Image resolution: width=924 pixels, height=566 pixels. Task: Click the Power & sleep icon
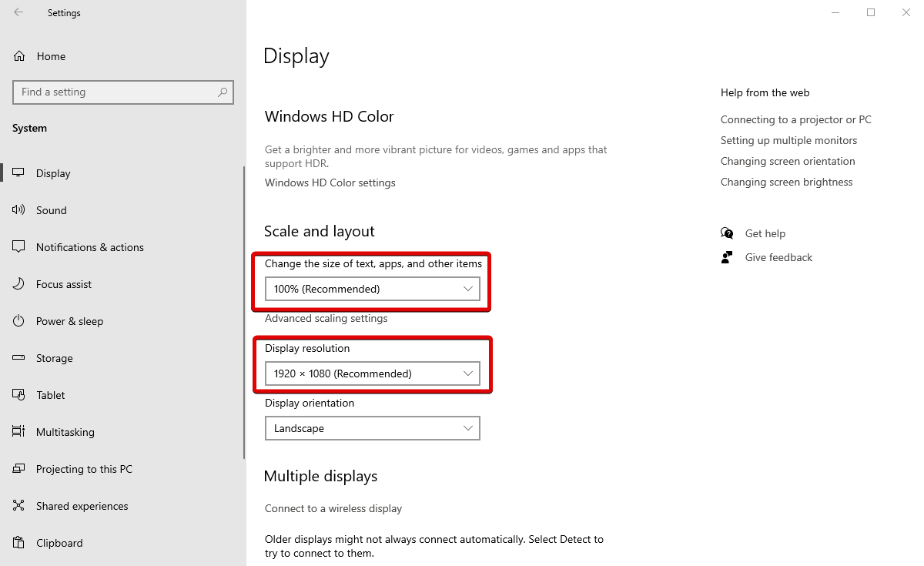(x=19, y=321)
